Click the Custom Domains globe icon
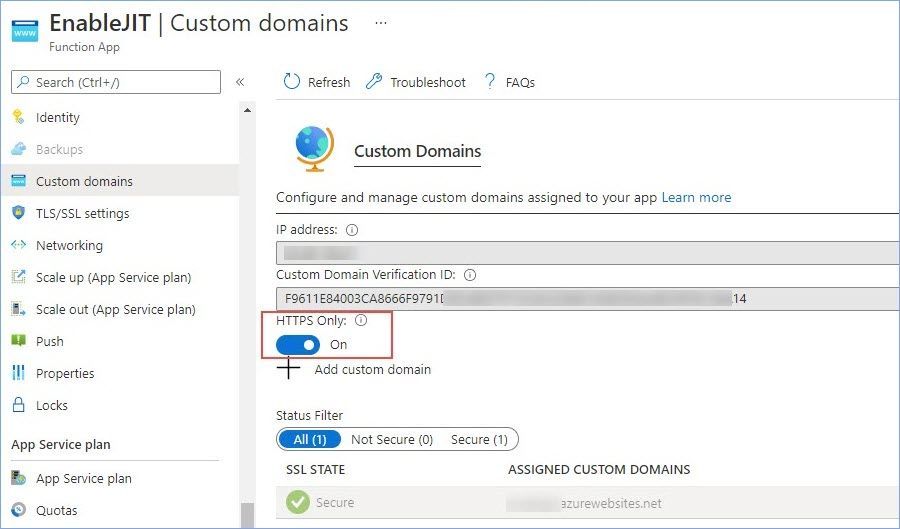Viewport: 900px width, 529px height. [314, 149]
